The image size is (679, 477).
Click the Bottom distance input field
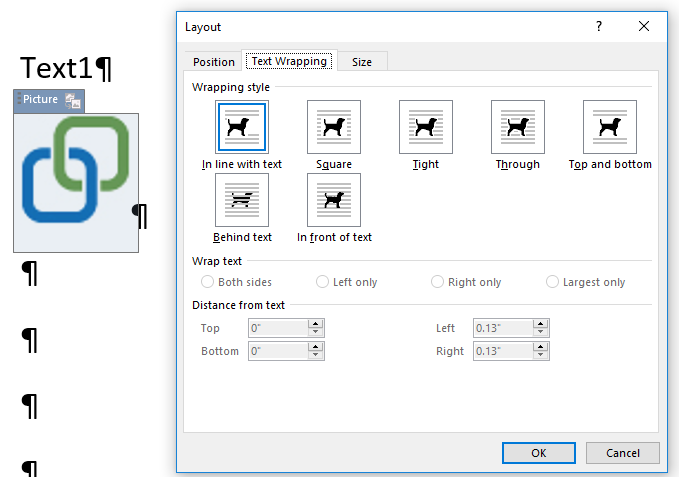coord(278,351)
